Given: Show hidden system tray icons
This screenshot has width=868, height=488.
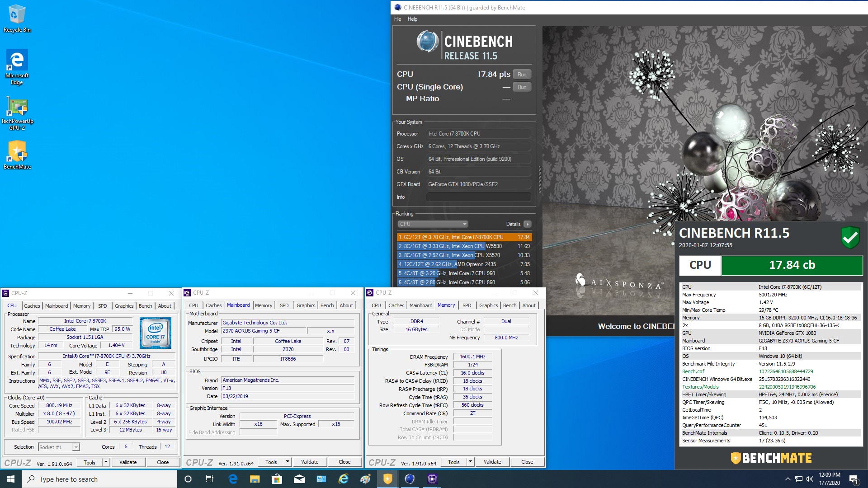Looking at the screenshot, I should click(788, 479).
